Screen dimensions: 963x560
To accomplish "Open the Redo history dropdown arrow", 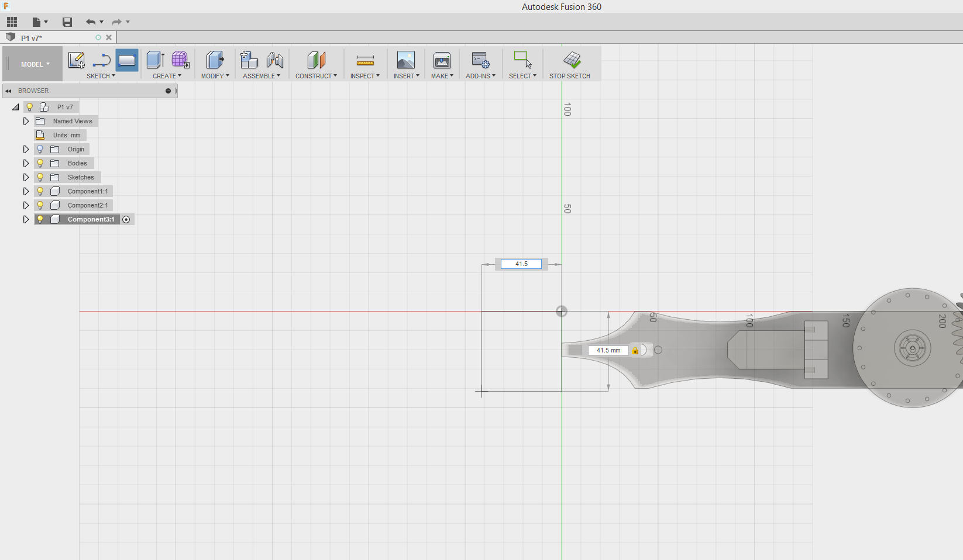I will click(128, 22).
